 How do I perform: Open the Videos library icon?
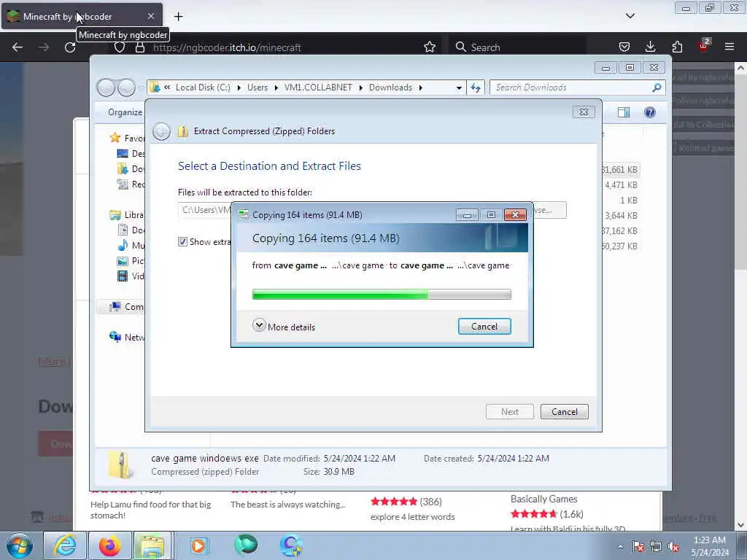tap(123, 276)
